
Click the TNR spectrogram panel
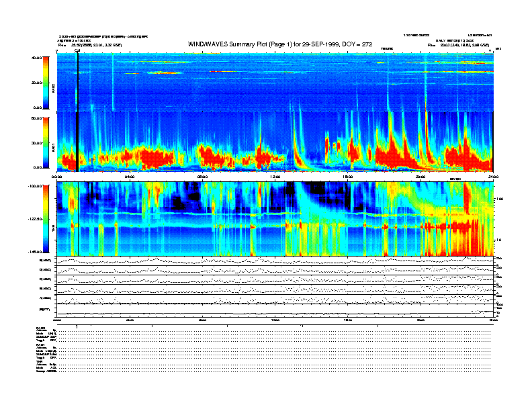[275, 219]
